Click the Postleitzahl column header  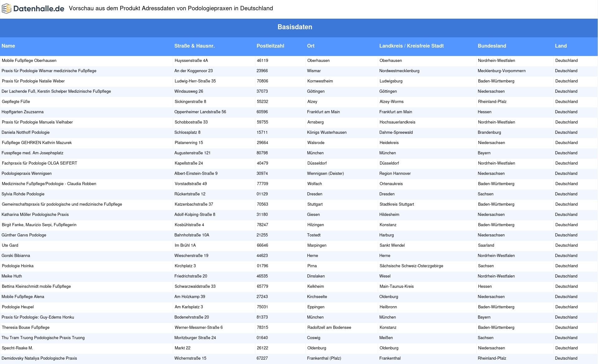tap(270, 46)
